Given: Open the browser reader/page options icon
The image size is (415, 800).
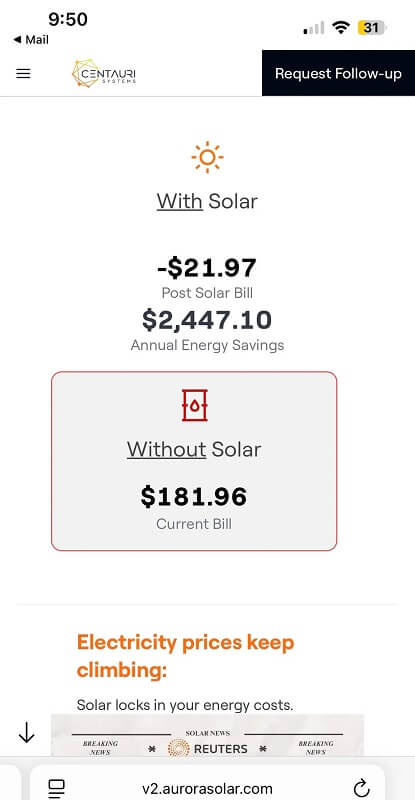Looking at the screenshot, I should pyautogui.click(x=56, y=788).
